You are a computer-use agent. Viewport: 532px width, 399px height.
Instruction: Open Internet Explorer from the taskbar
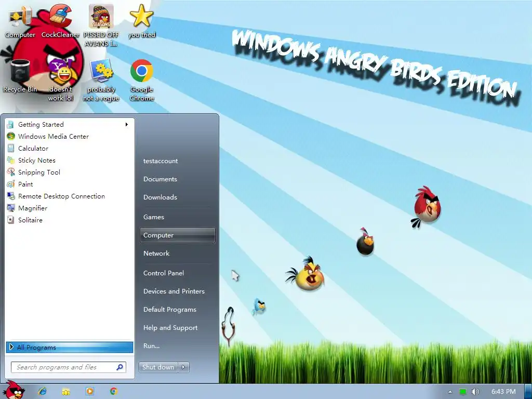pos(43,391)
